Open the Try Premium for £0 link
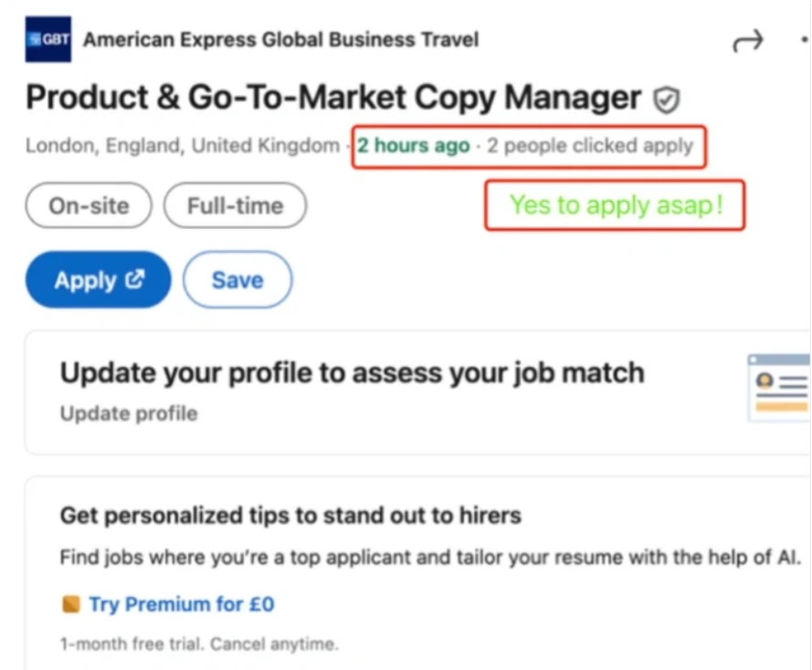 (x=180, y=604)
